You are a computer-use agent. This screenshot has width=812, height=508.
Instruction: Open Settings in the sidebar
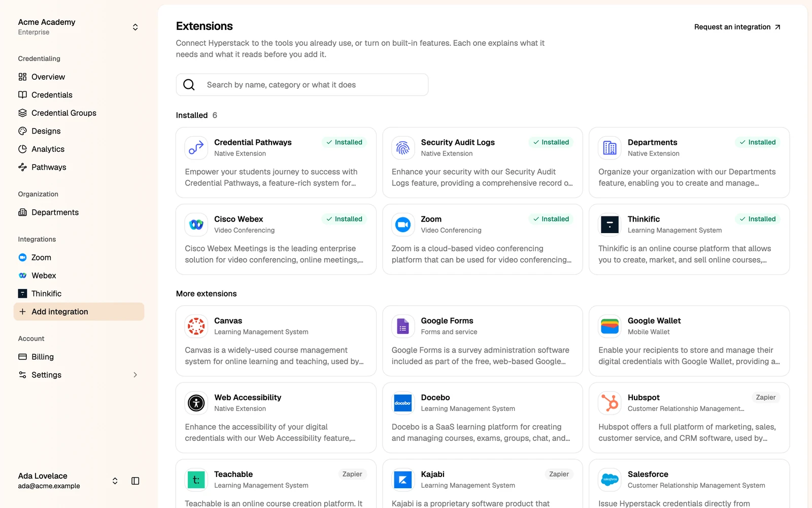(79, 375)
